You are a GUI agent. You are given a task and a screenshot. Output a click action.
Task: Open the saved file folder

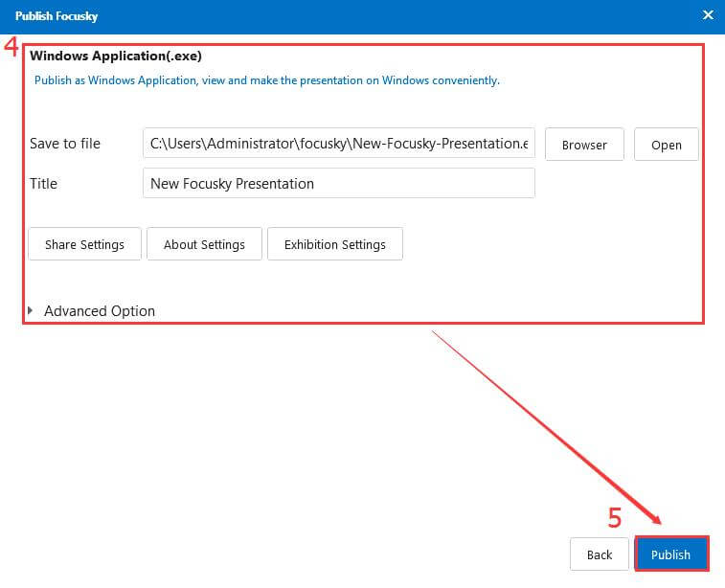pyautogui.click(x=667, y=145)
